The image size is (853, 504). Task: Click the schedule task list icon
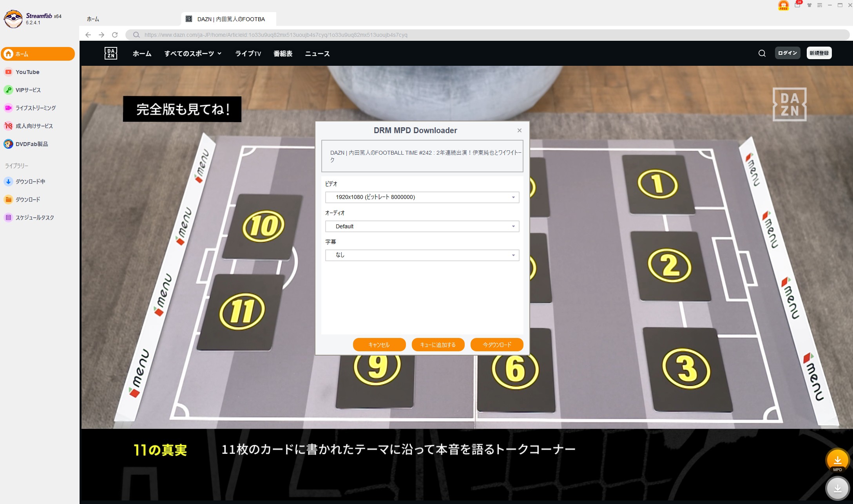coord(8,217)
